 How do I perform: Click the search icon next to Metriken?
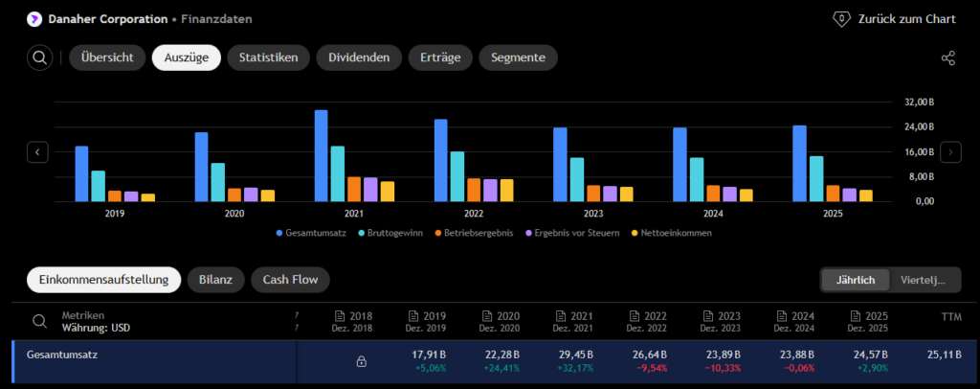(39, 322)
